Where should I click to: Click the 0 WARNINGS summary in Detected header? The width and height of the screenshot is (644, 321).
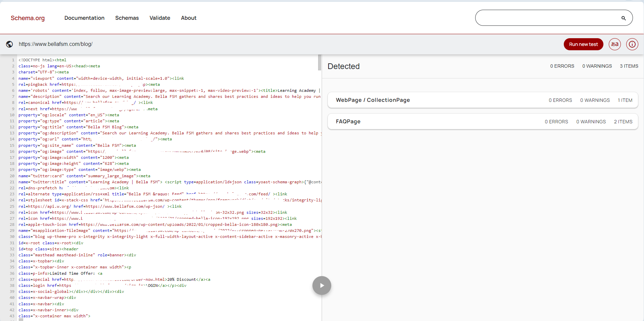tap(597, 66)
